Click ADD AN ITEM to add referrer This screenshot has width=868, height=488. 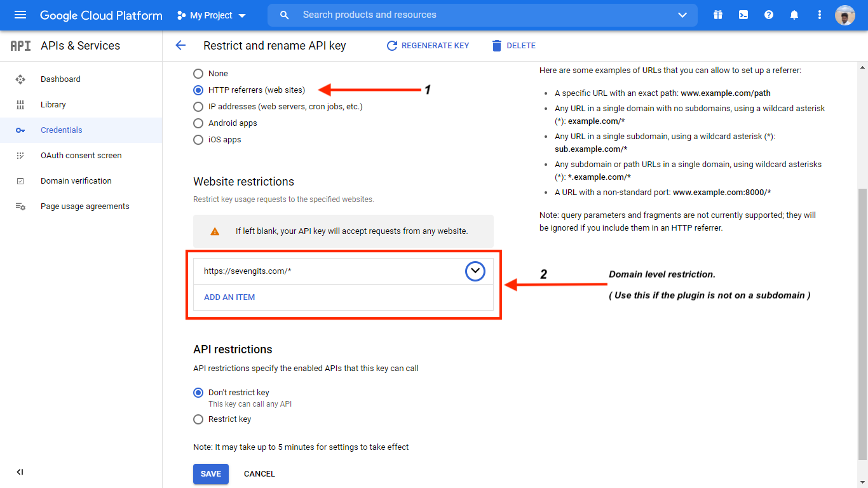pyautogui.click(x=229, y=297)
